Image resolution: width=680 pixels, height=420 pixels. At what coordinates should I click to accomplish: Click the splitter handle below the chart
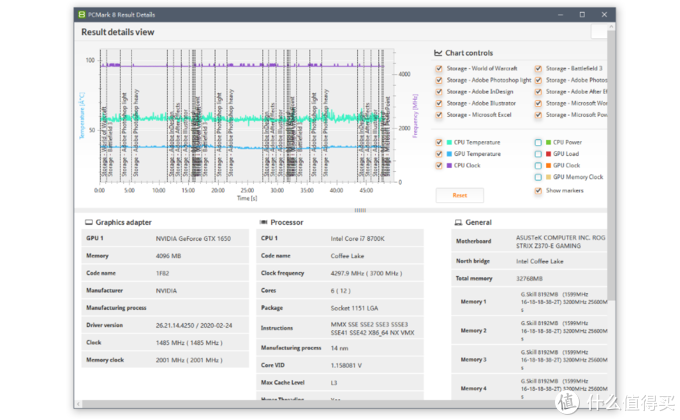(x=360, y=210)
